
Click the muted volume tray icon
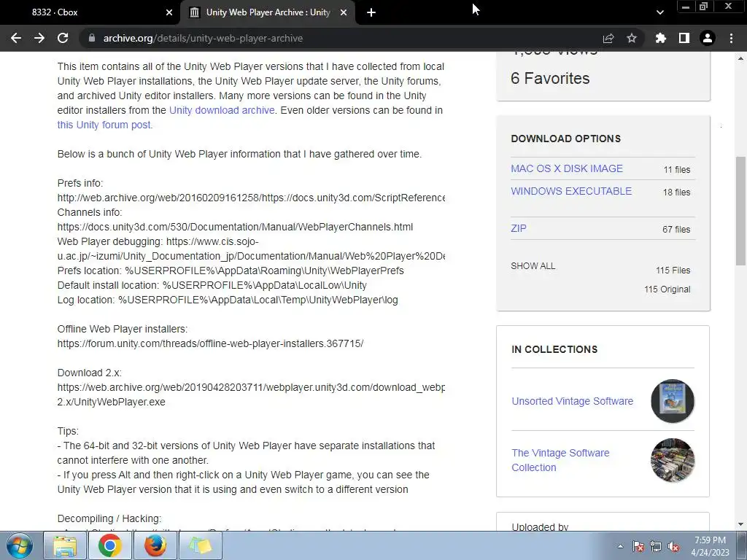pyautogui.click(x=673, y=546)
